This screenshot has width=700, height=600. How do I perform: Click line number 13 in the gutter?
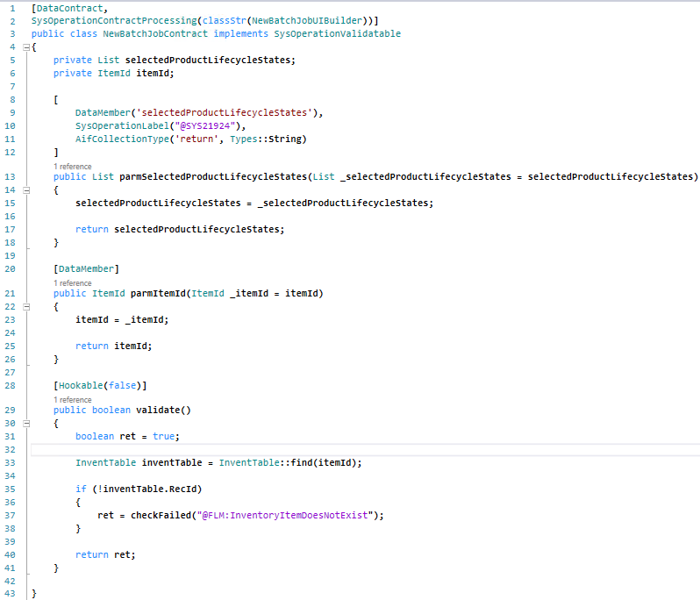point(10,177)
